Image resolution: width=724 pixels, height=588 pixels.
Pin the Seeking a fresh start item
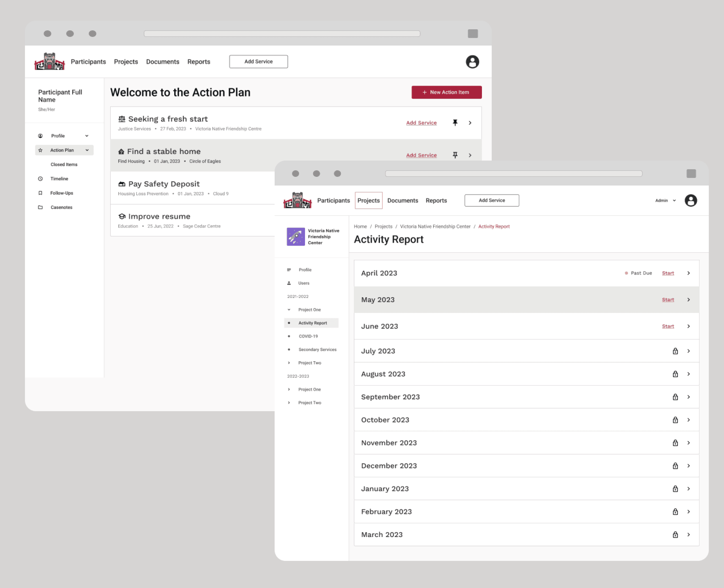click(x=455, y=123)
